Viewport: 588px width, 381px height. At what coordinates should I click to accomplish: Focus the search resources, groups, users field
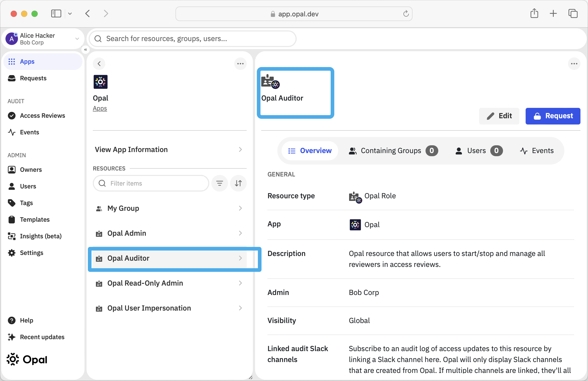click(193, 39)
